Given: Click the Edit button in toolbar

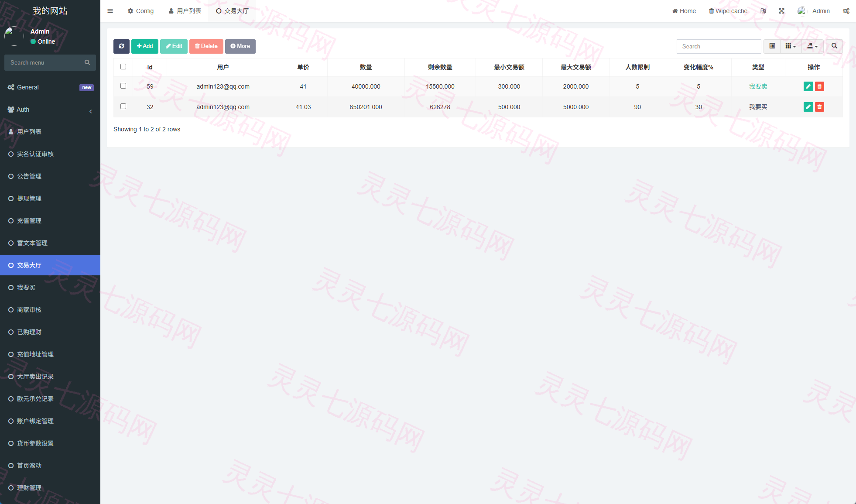Looking at the screenshot, I should click(x=174, y=46).
